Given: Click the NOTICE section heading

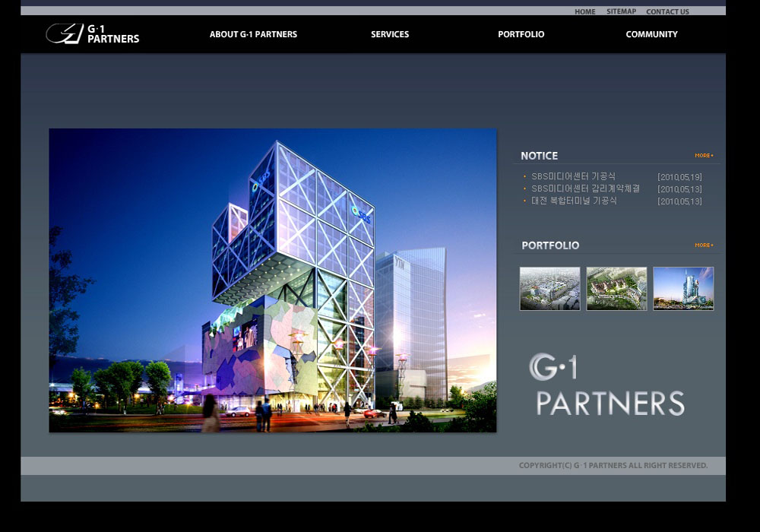Looking at the screenshot, I should tap(539, 156).
